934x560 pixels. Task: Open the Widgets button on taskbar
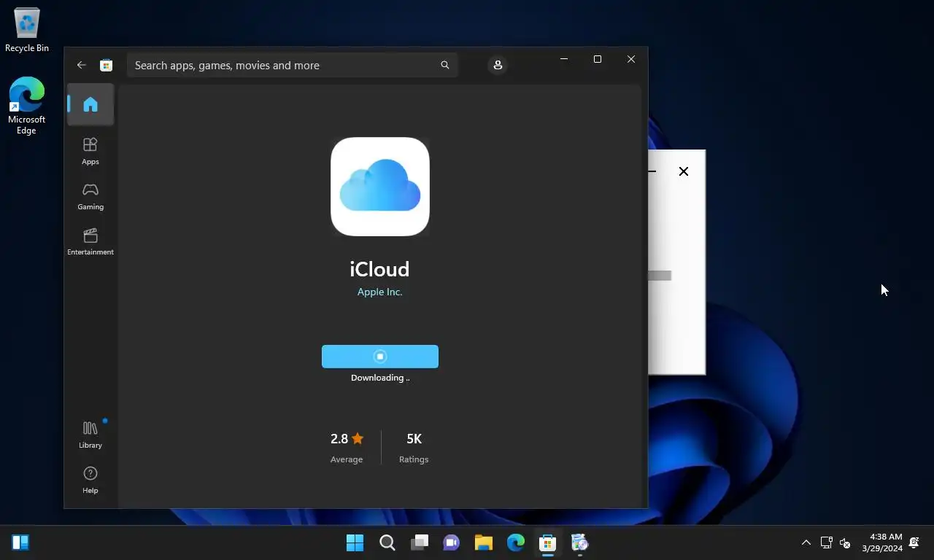(20, 542)
